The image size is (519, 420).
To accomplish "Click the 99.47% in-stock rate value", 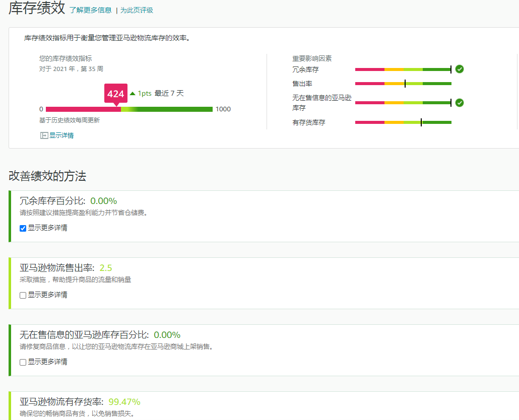I will 124,402.
